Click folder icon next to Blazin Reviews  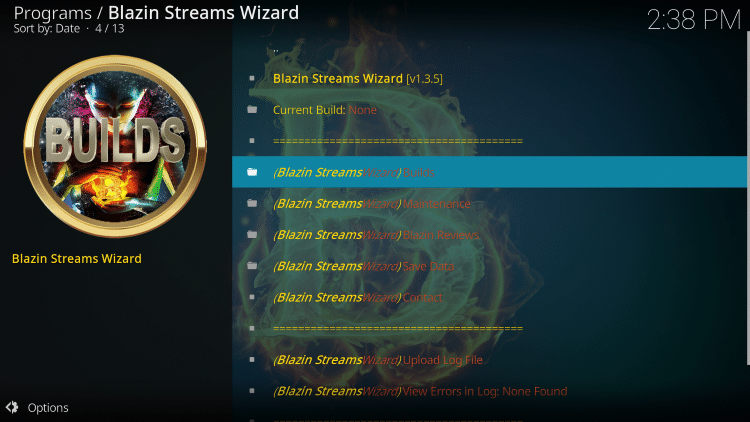pos(252,234)
